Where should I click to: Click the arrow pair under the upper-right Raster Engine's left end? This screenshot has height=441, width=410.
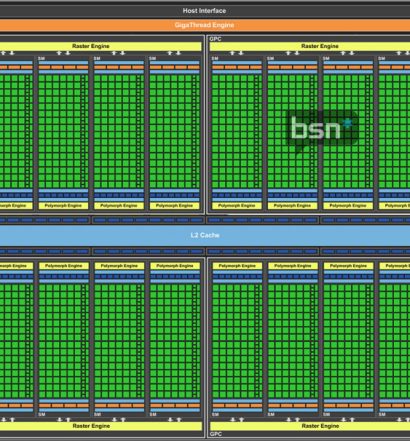(237, 53)
